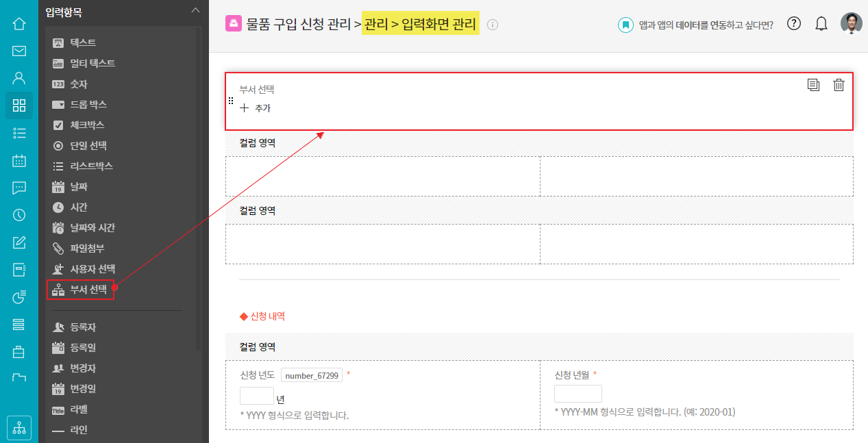Open the mail icon in left rail

(19, 51)
